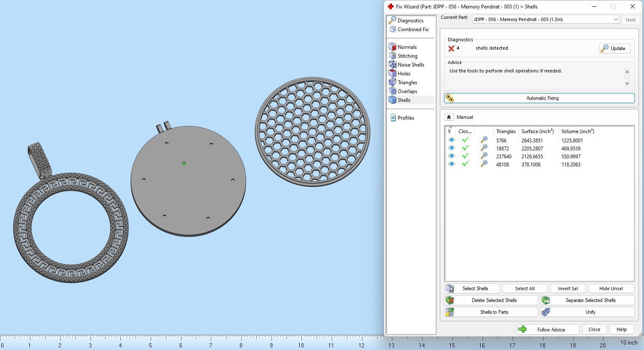
Task: Open the Noise Shells step
Action: point(411,65)
